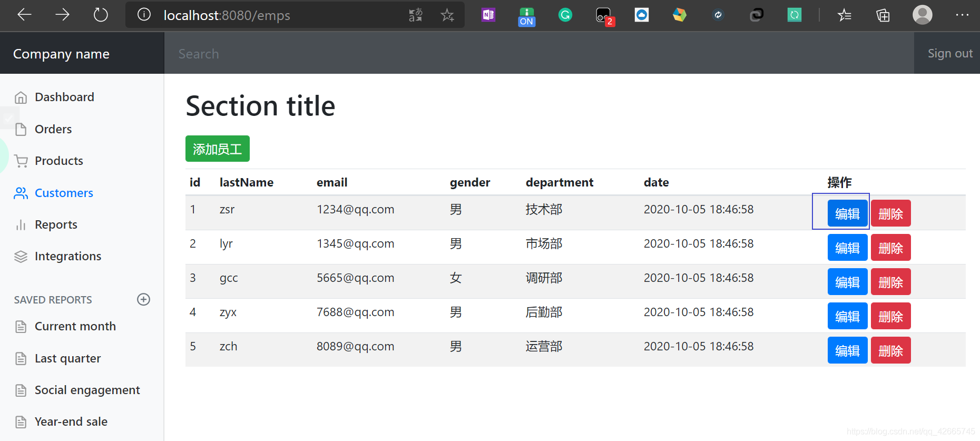Open the green ON extension
The width and height of the screenshot is (980, 441).
click(526, 16)
